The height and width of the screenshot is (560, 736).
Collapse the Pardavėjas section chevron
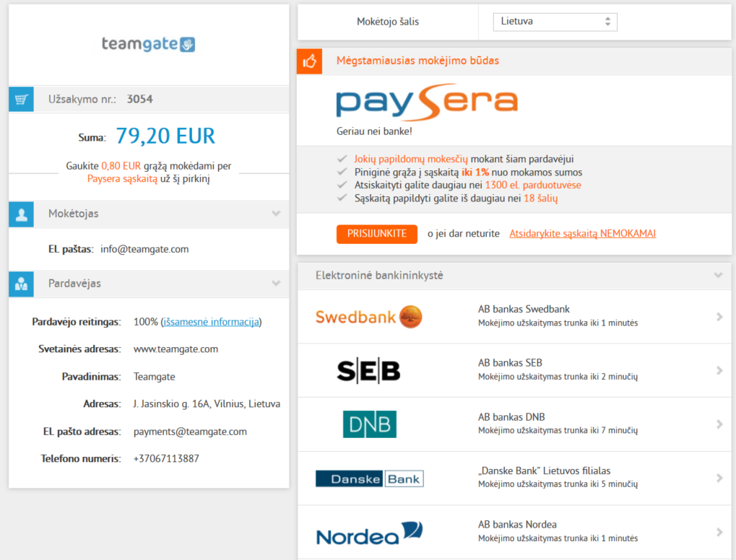coord(276,284)
